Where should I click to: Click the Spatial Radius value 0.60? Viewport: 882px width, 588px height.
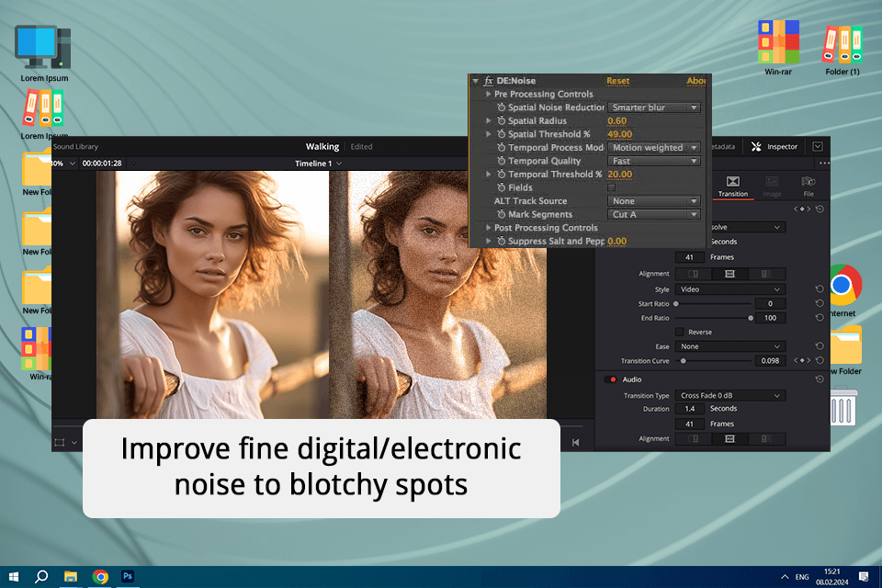(616, 120)
